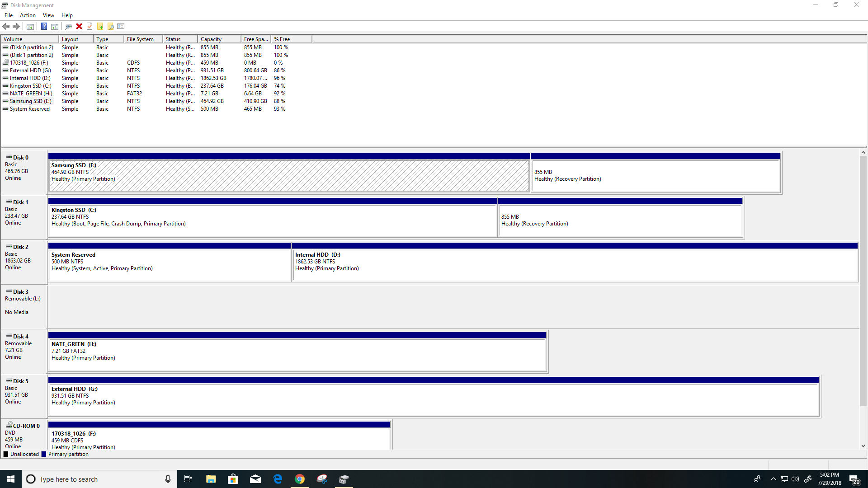Screen dimensions: 868x488
Task: Click the Disk 0 label panel
Action: tap(24, 173)
